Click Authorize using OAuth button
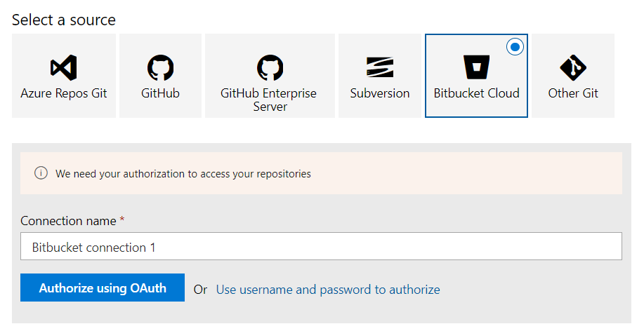 tap(103, 288)
